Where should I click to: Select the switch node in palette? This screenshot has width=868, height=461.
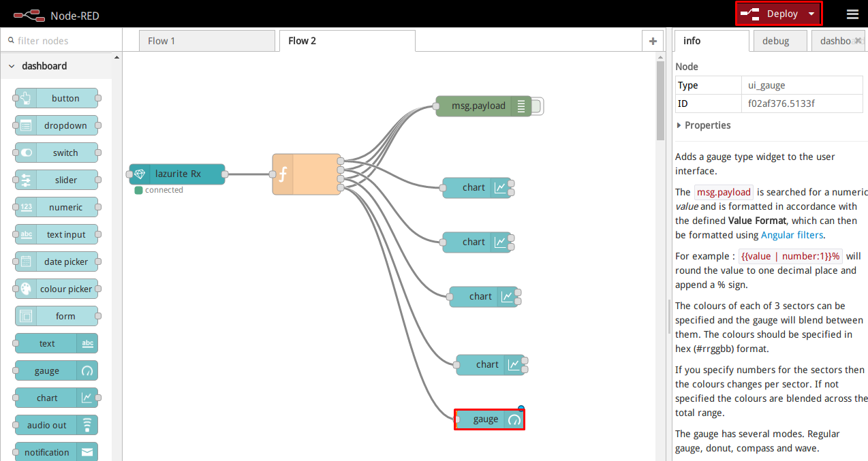point(57,153)
